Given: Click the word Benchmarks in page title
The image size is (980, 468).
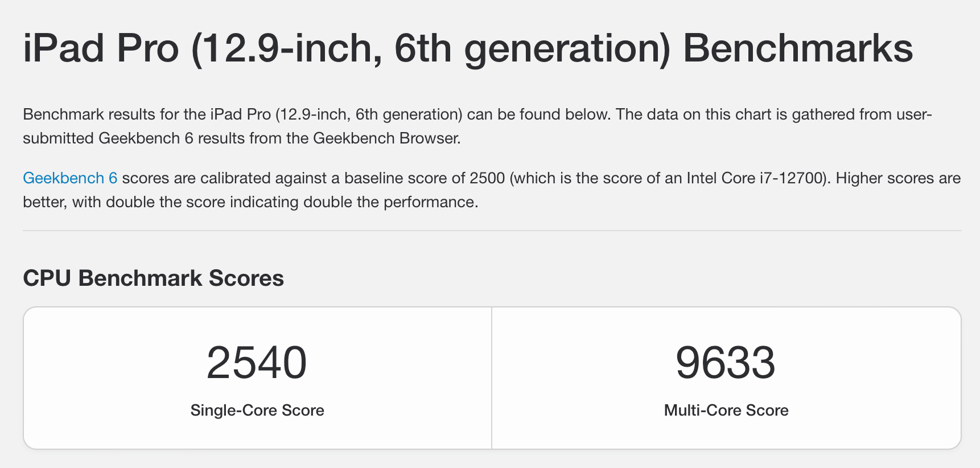Looking at the screenshot, I should click(798, 48).
